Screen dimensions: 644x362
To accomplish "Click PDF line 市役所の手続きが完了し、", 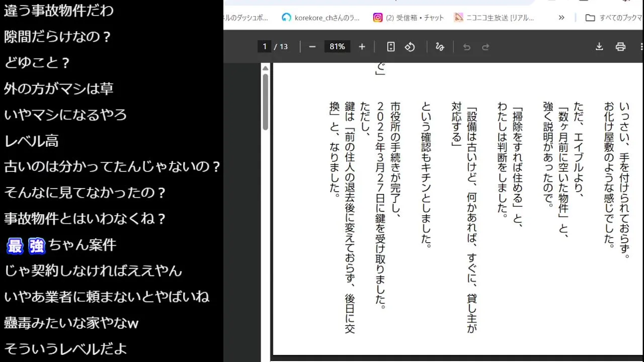I will [395, 160].
